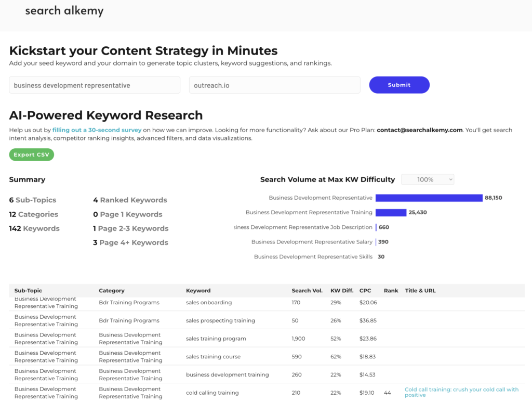
Task: Click the seed keyword input field
Action: pos(95,85)
